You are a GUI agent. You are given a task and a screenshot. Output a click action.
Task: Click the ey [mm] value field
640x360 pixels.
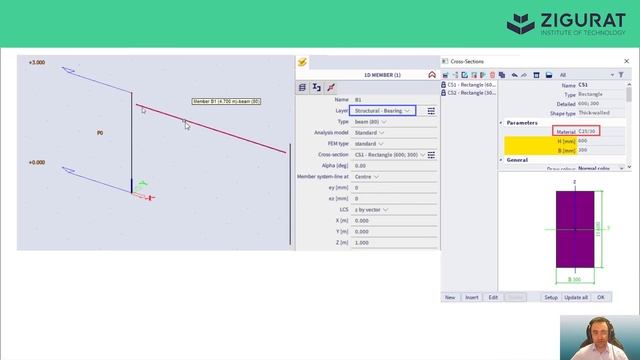395,188
